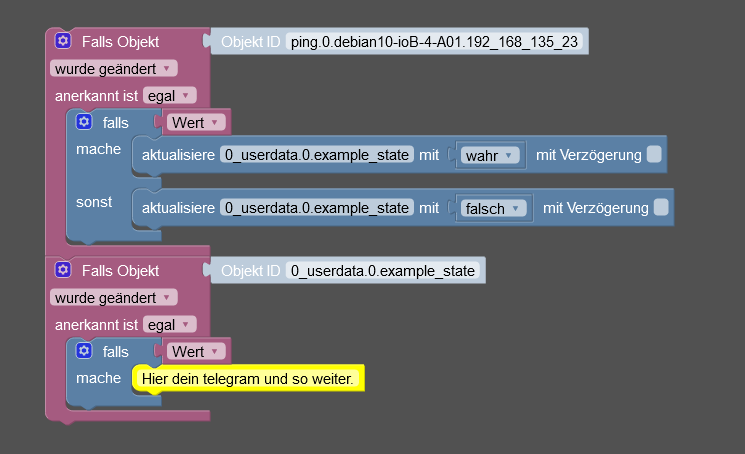Image resolution: width=745 pixels, height=454 pixels.
Task: Click gear icon on second Falls Objekt block (example_state)
Action: (63, 270)
